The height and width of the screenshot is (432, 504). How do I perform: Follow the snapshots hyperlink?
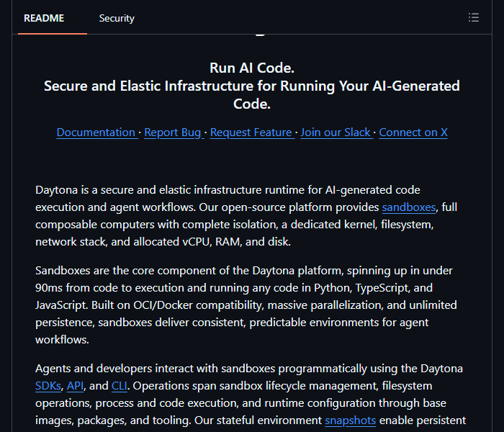tap(351, 420)
